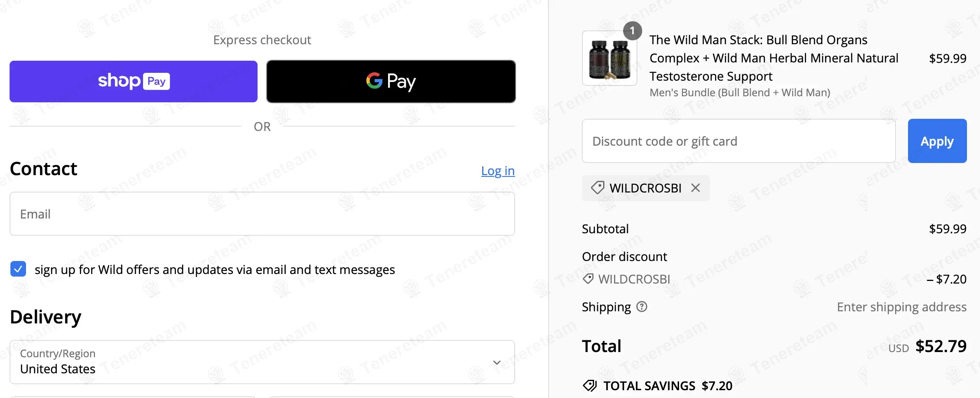Click the $52.79 total amount

coord(941,346)
